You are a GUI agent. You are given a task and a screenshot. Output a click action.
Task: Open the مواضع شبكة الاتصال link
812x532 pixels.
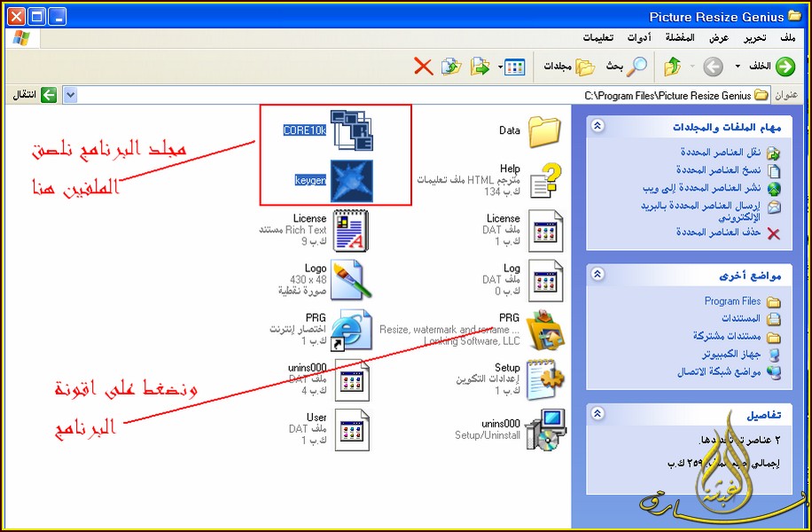719,372
